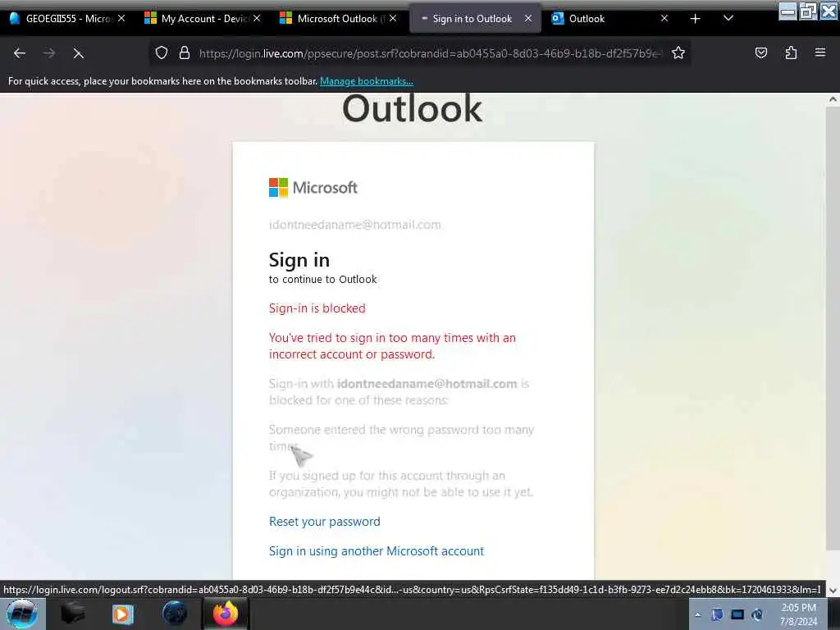This screenshot has width=840, height=630.
Task: Click the vertical scrollbar thumb
Action: click(833, 326)
